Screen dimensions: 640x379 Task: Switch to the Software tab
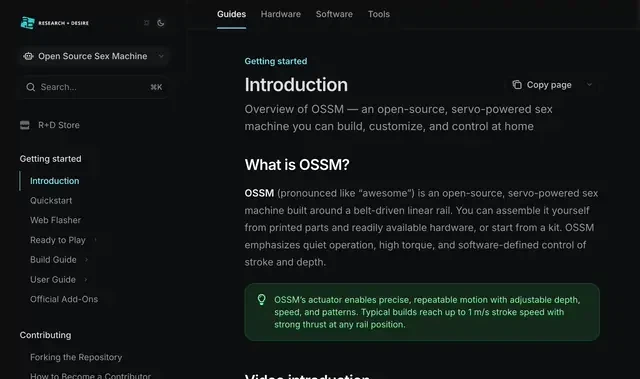click(334, 14)
